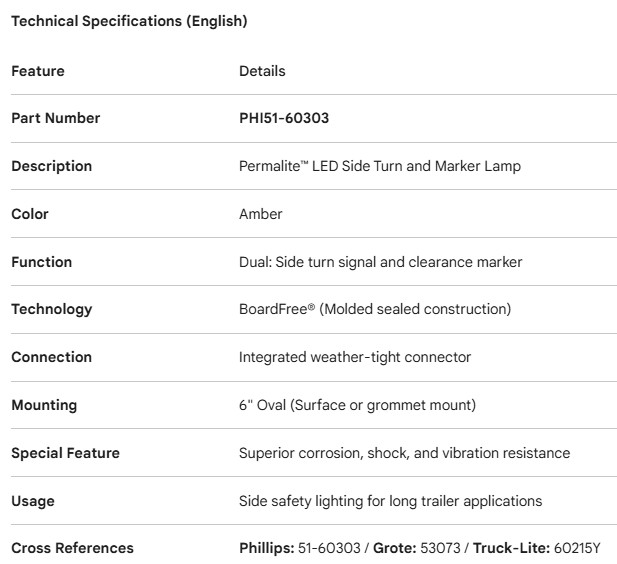Image resolution: width=617 pixels, height=564 pixels.
Task: Click the Function row label
Action: [42, 262]
